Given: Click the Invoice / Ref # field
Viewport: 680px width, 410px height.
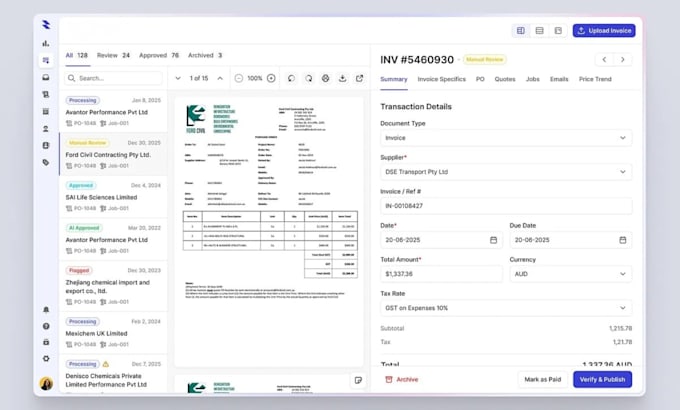Looking at the screenshot, I should 506,206.
